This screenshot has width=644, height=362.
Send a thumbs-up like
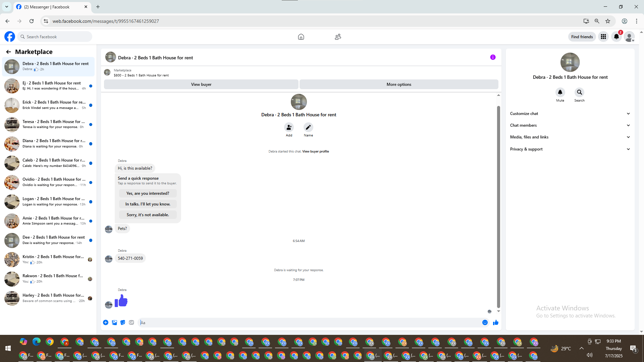point(496,322)
